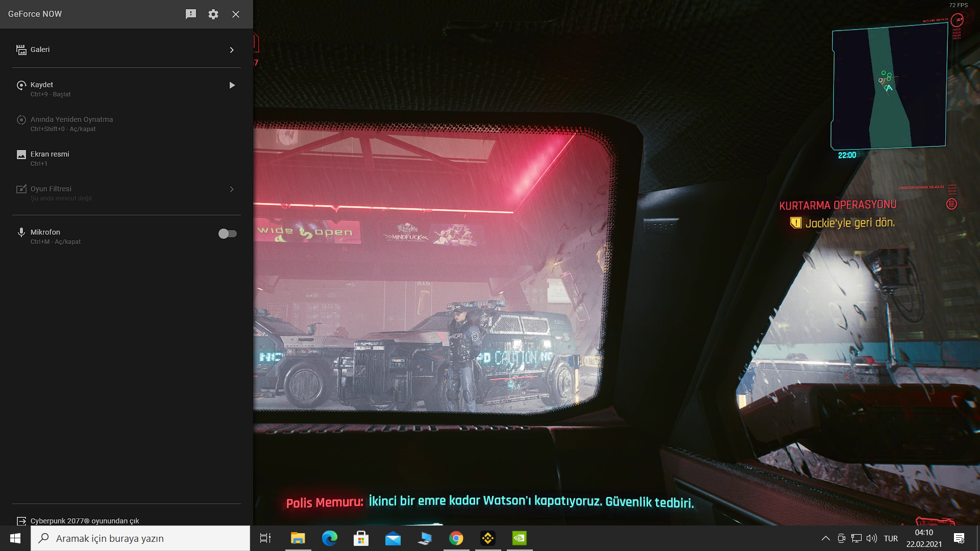
Task: Click Cyberpunk 2077 oyunundan çık
Action: pos(85,521)
